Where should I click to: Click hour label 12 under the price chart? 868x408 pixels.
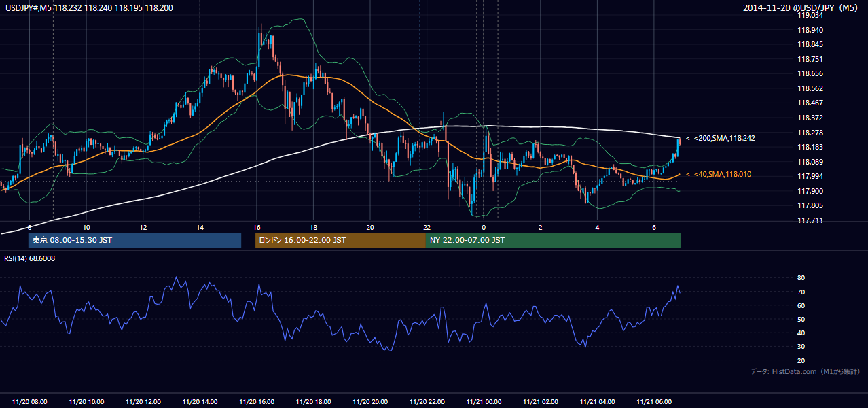click(143, 227)
